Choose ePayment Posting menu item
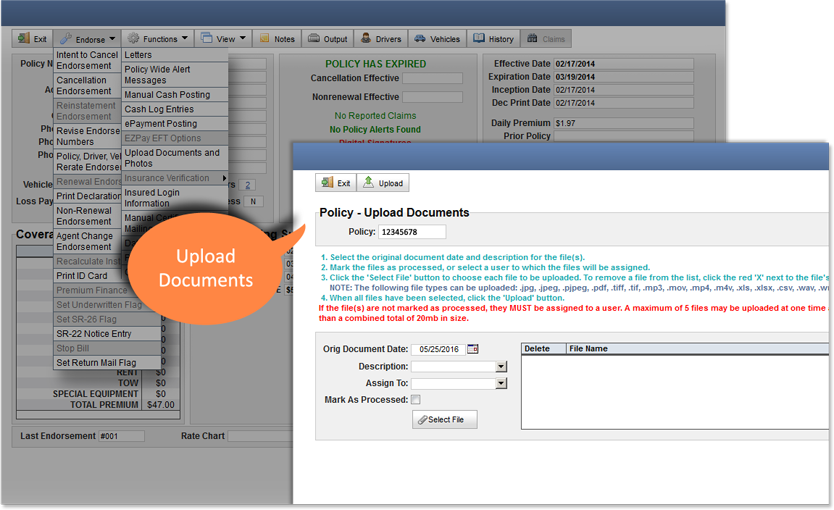This screenshot has width=834, height=510. (x=176, y=123)
